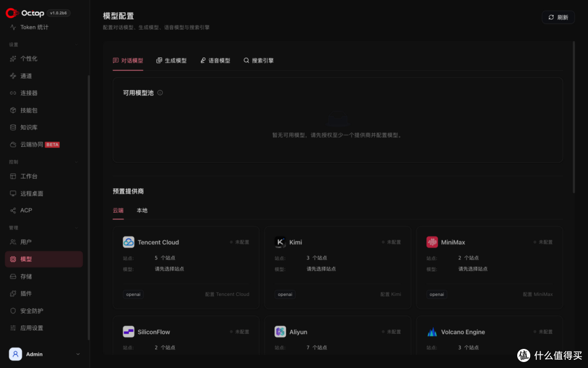Click the Volcano Engine logo icon
The image size is (588, 368).
[x=432, y=332]
